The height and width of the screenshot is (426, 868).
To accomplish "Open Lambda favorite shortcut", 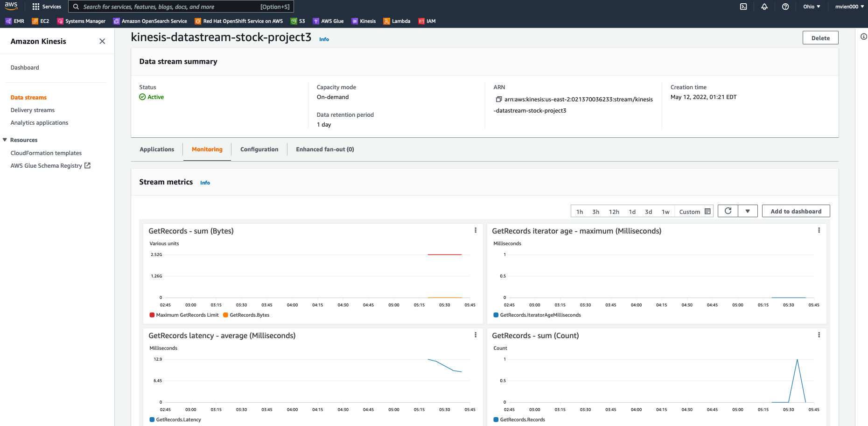I will tap(397, 21).
